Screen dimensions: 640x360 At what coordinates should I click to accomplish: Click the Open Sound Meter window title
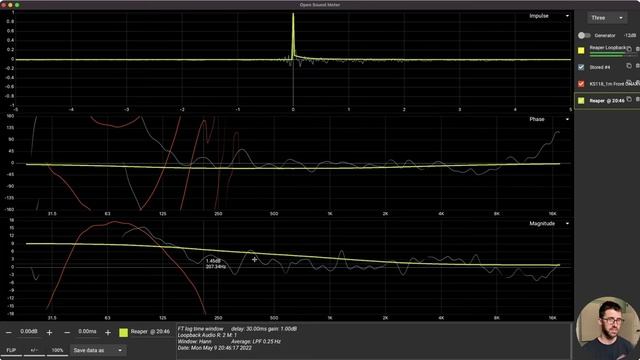point(320,5)
